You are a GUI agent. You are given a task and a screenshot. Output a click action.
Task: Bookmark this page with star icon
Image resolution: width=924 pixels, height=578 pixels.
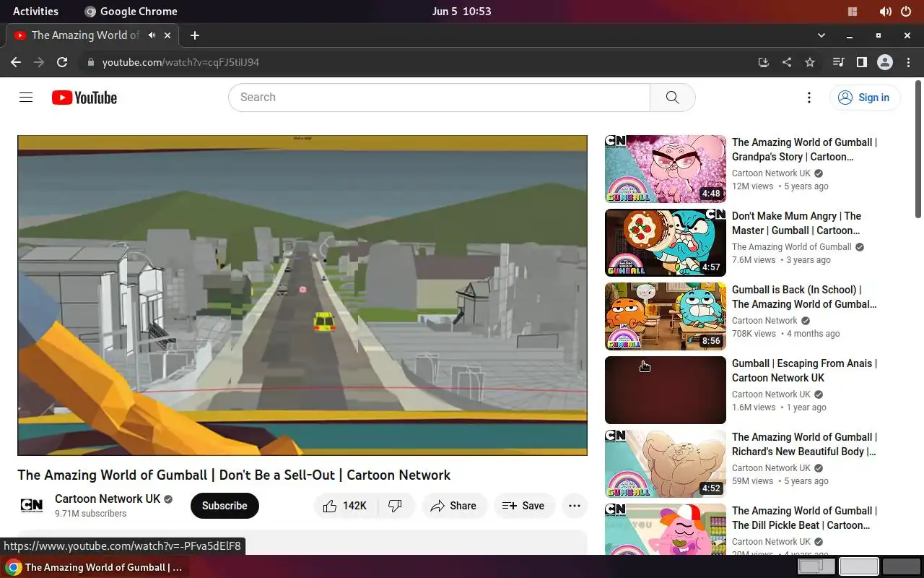810,62
